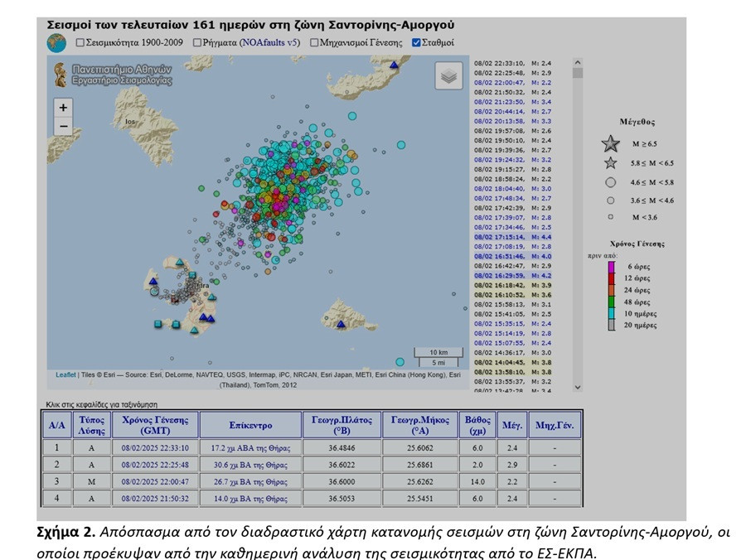
Task: Select list entry 08/02 17:15:14 M 4.4
Action: tap(513, 237)
